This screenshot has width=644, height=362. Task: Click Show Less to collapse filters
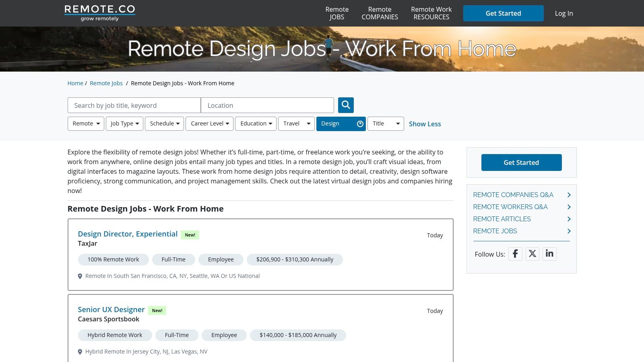coord(425,124)
